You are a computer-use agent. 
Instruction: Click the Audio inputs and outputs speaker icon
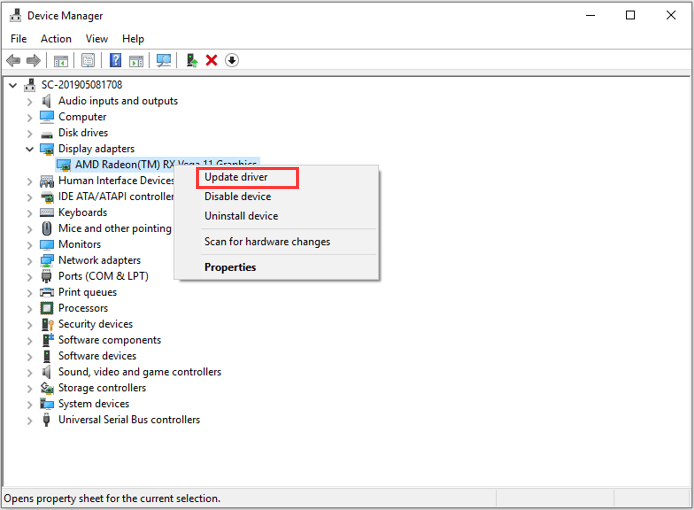46,101
